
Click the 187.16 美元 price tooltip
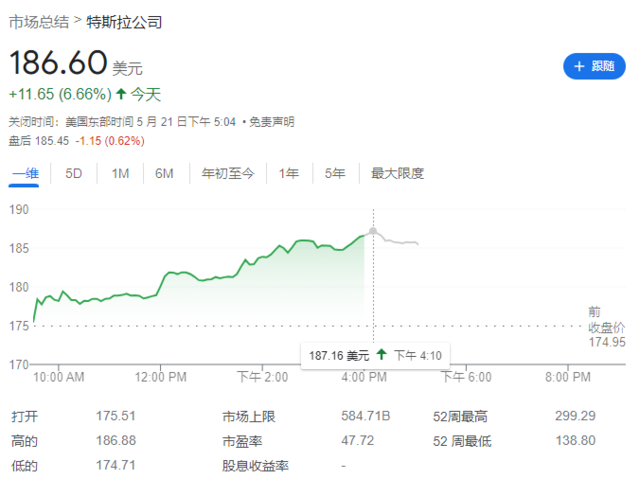pyautogui.click(x=339, y=355)
